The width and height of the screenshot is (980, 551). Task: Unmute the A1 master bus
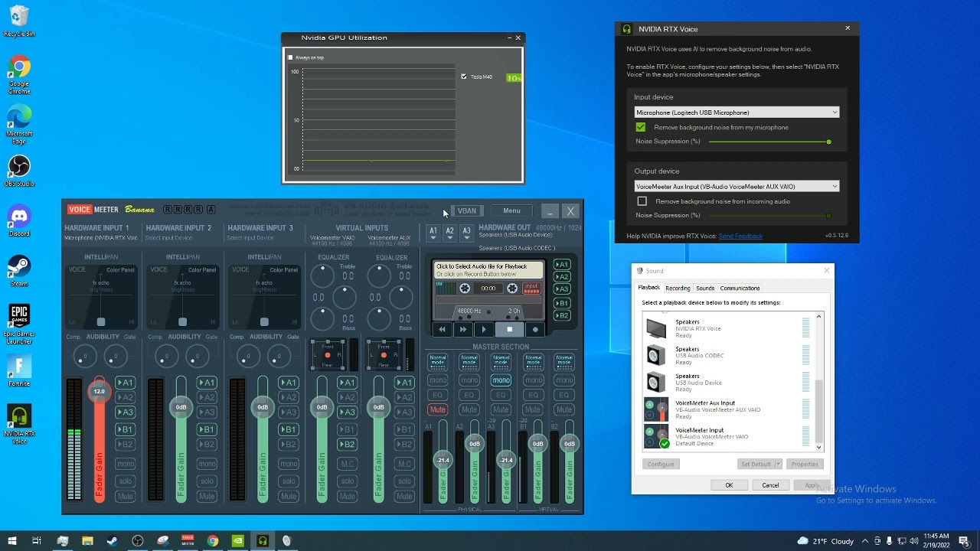tap(437, 409)
